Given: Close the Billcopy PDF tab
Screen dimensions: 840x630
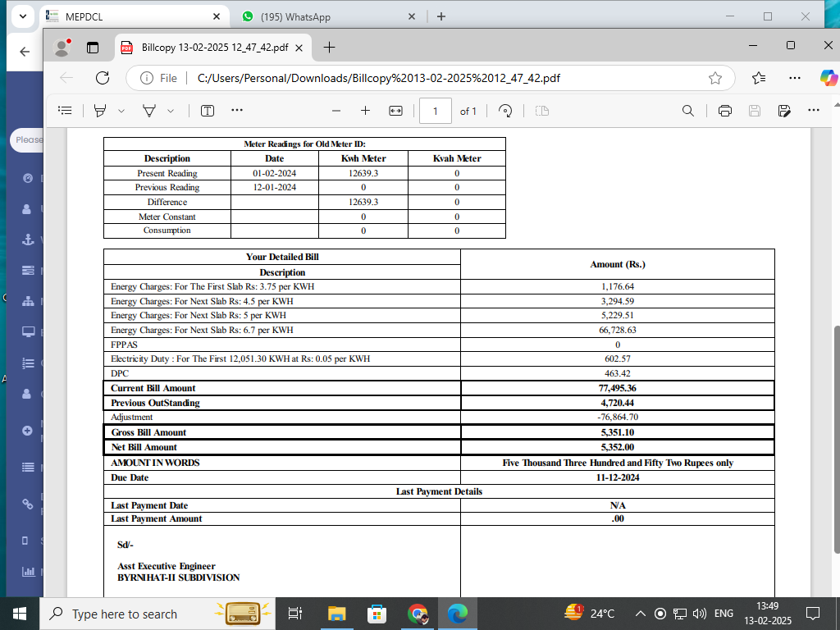Looking at the screenshot, I should click(x=299, y=48).
